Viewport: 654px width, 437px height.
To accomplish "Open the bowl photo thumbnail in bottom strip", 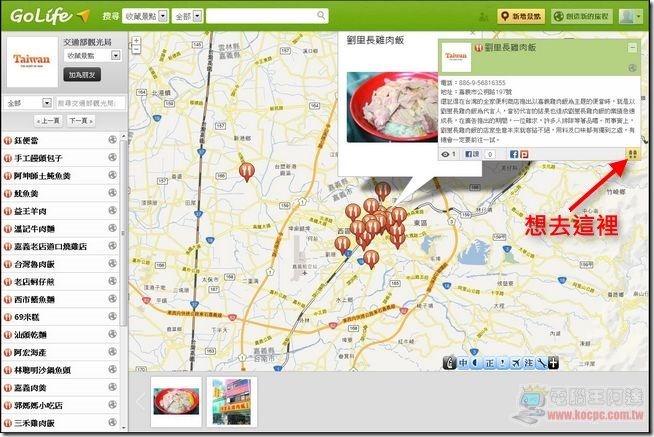I will (x=176, y=401).
